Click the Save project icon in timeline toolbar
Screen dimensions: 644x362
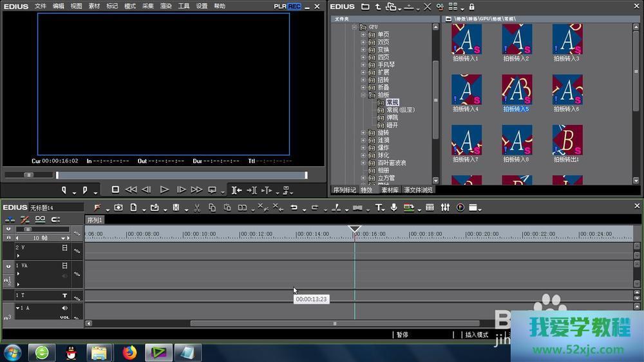click(x=175, y=207)
